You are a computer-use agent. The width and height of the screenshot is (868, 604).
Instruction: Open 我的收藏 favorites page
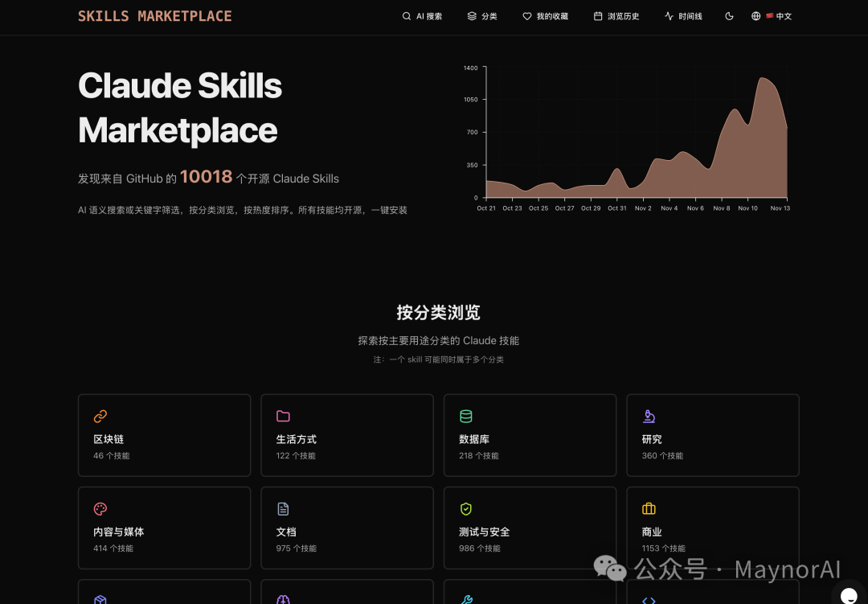[545, 16]
